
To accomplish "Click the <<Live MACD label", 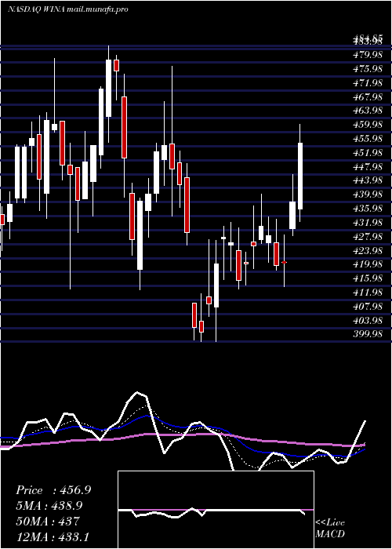I will click(x=330, y=529).
